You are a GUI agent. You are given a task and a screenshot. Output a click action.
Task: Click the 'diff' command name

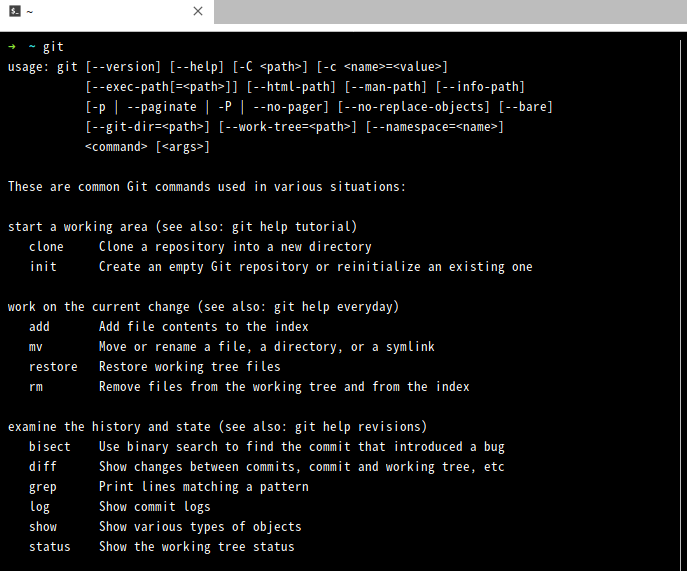click(x=43, y=467)
